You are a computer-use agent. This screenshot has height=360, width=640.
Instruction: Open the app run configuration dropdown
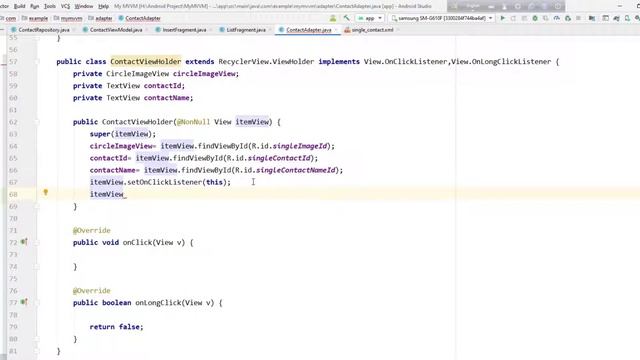tap(370, 18)
